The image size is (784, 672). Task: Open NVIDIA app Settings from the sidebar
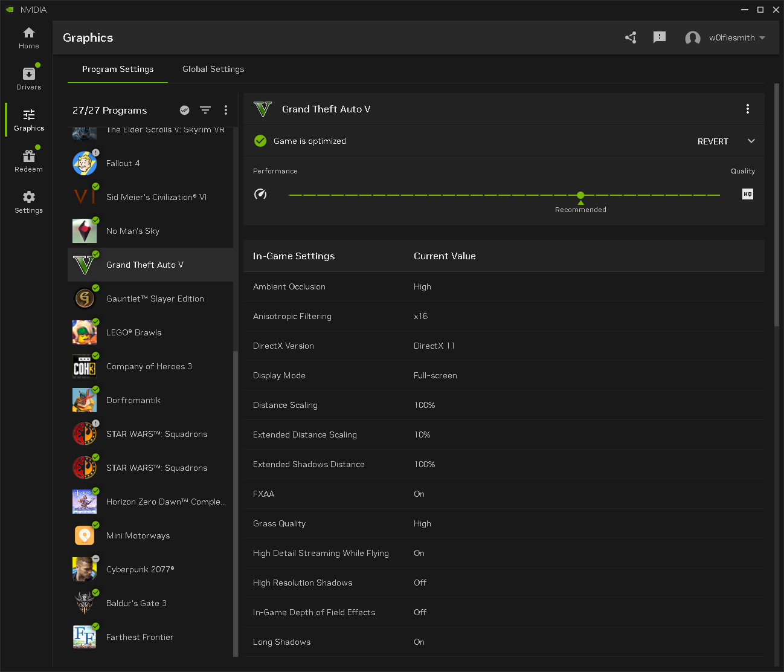click(x=28, y=201)
